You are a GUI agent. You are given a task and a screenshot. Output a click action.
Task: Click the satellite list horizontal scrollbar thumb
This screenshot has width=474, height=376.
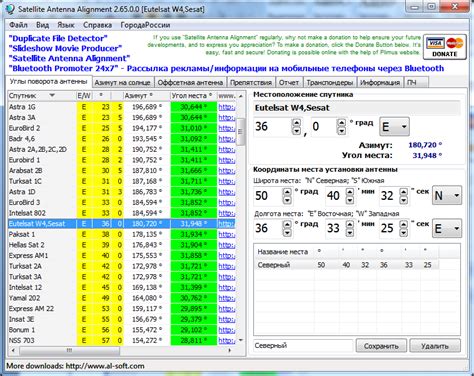pos(69,350)
